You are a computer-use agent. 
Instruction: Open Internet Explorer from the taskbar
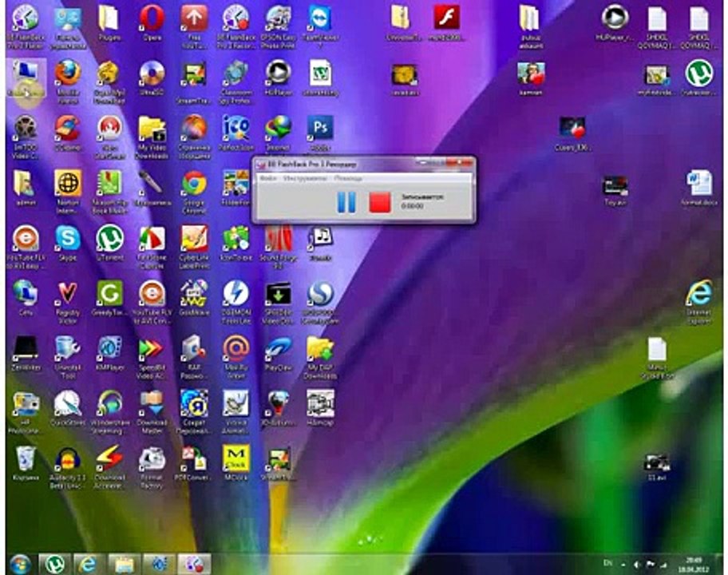[87, 565]
